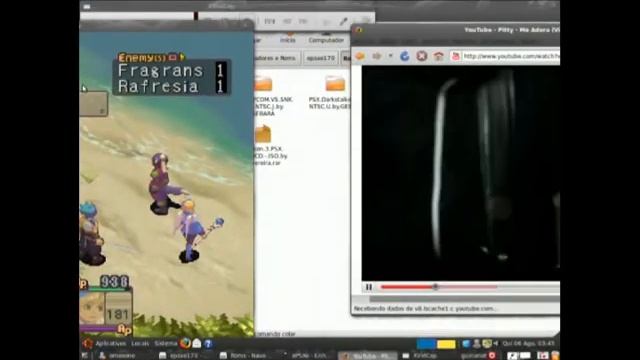
Task: Open the help launcher in the panel
Action: click(x=208, y=344)
